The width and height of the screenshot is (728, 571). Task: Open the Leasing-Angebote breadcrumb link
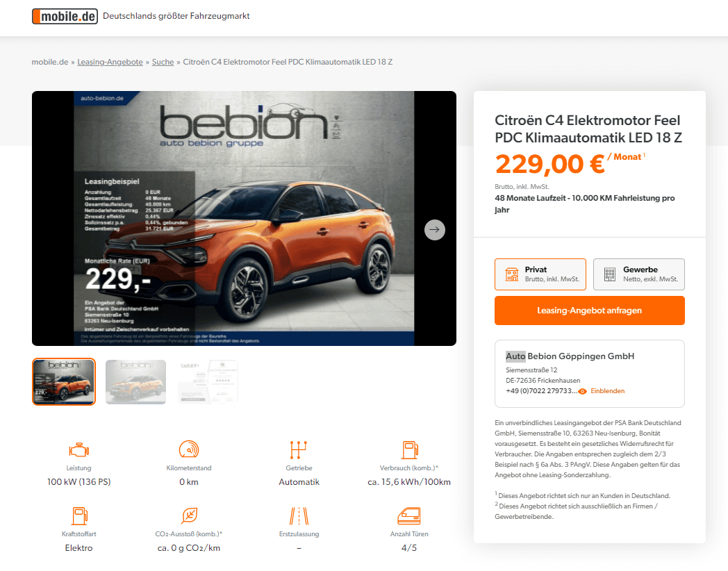tap(110, 62)
